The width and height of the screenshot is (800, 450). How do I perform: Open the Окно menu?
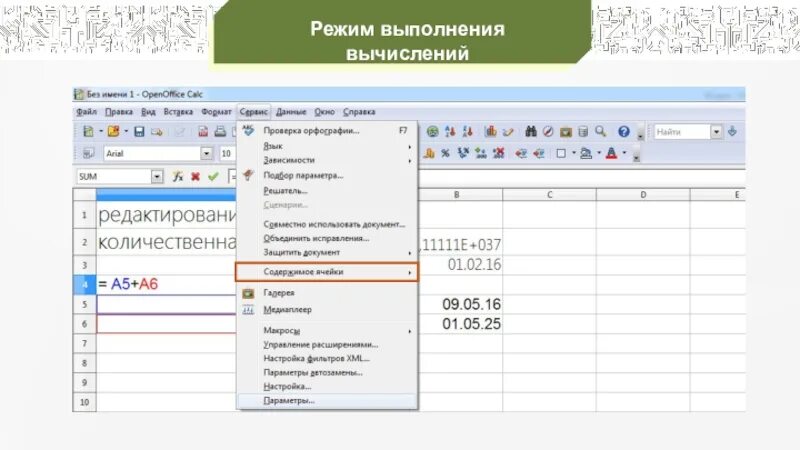pyautogui.click(x=324, y=112)
